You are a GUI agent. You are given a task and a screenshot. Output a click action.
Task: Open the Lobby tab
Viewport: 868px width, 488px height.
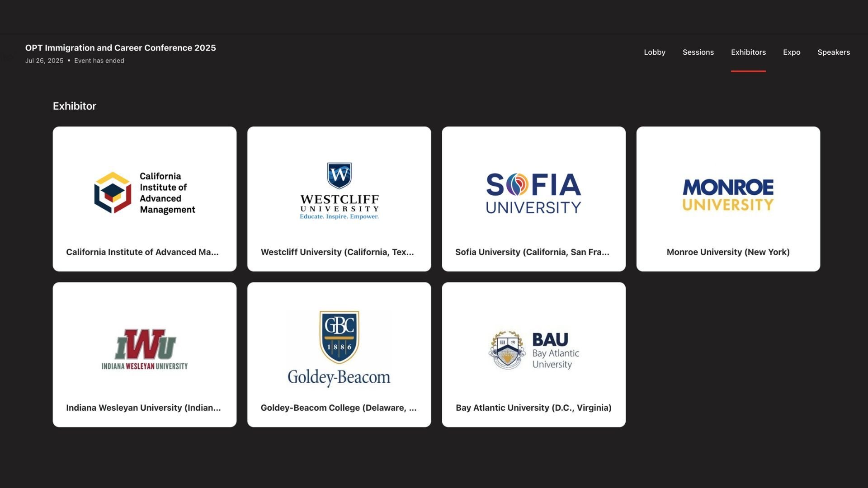pyautogui.click(x=654, y=52)
